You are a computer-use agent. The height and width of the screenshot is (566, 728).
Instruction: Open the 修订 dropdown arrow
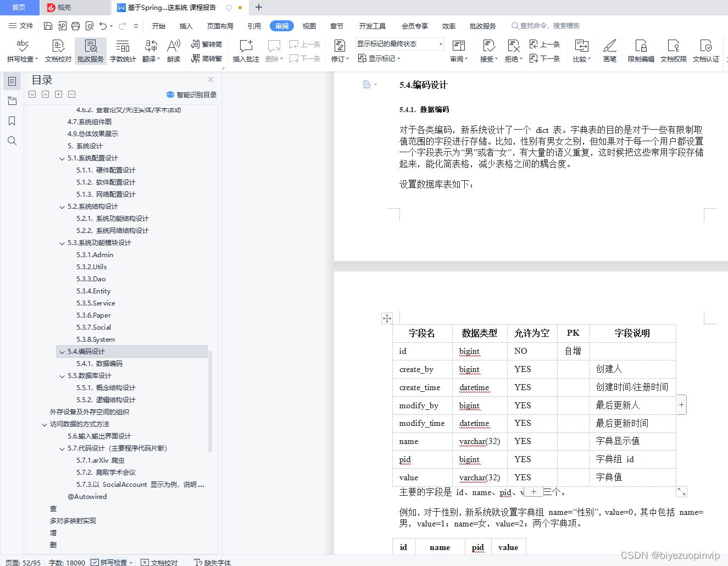click(x=347, y=59)
